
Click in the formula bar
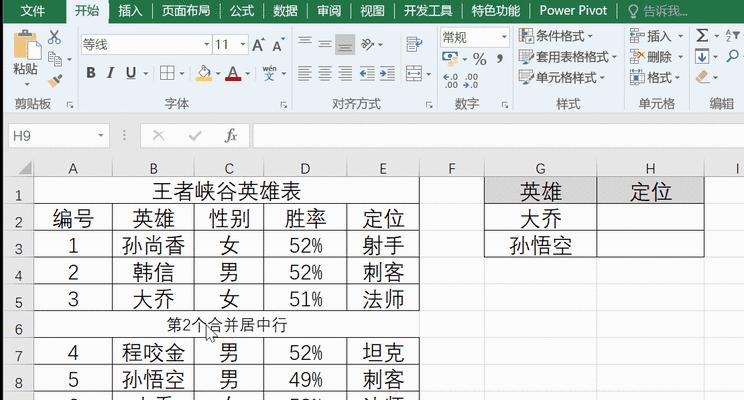point(498,136)
